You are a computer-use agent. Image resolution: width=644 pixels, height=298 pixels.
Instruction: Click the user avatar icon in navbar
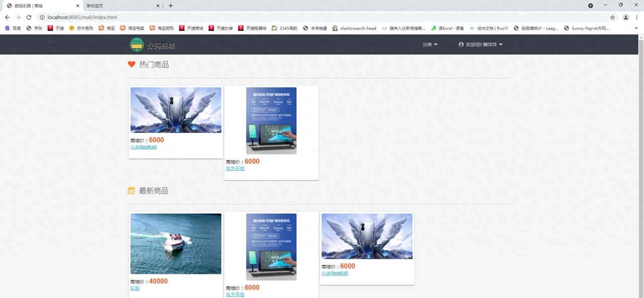[x=461, y=44]
